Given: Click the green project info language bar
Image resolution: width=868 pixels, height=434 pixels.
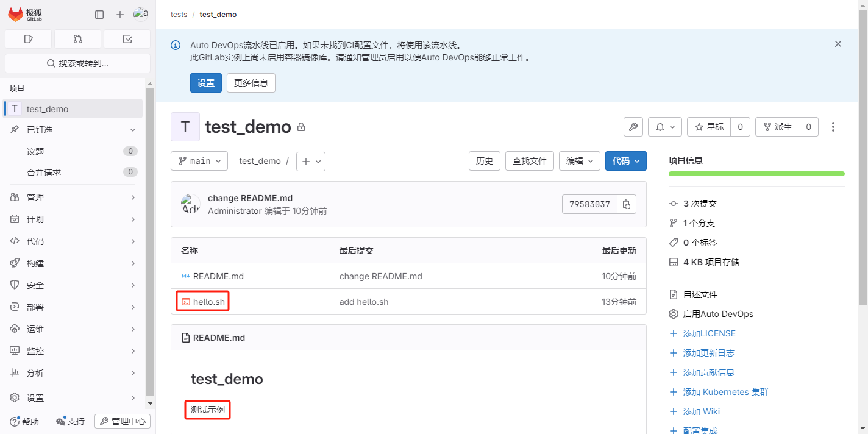Looking at the screenshot, I should [x=756, y=174].
